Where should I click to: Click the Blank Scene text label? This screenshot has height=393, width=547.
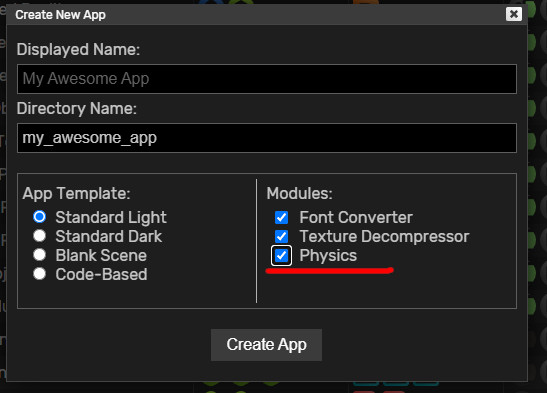101,255
